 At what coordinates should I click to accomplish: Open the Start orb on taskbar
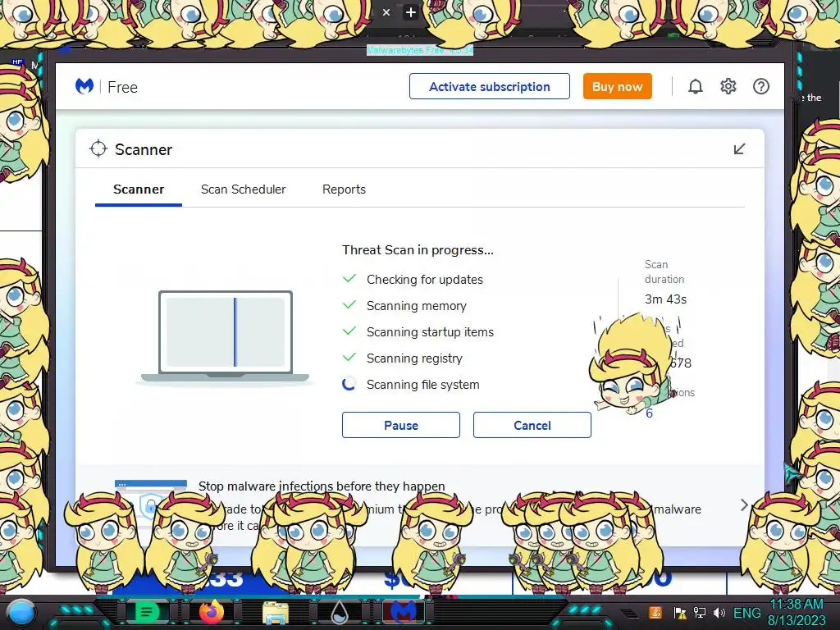pos(21,613)
